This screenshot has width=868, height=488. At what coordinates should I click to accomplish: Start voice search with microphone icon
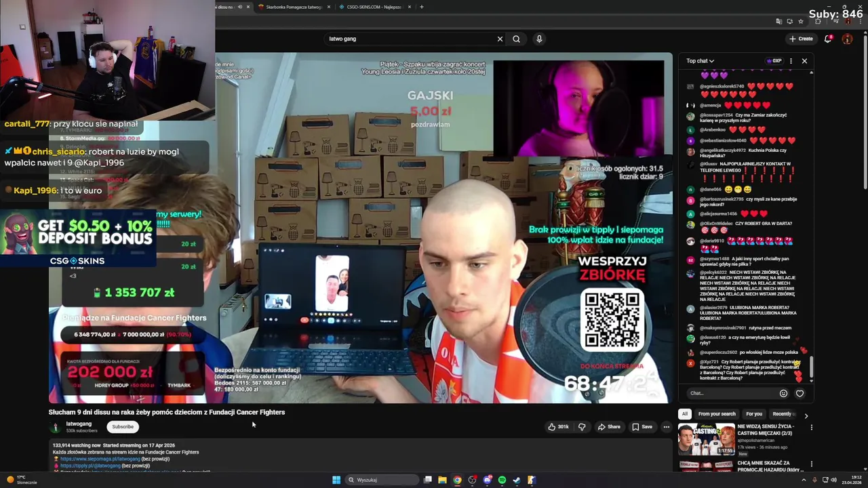[539, 39]
